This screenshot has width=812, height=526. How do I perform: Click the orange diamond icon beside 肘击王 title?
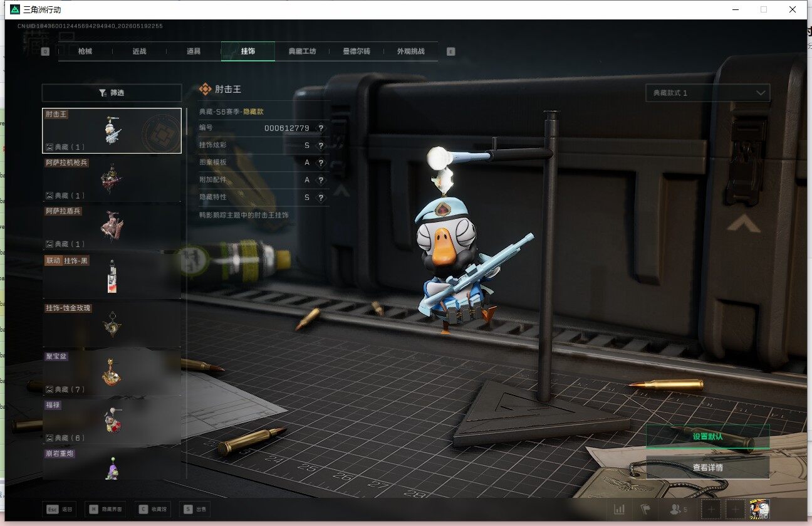(205, 89)
